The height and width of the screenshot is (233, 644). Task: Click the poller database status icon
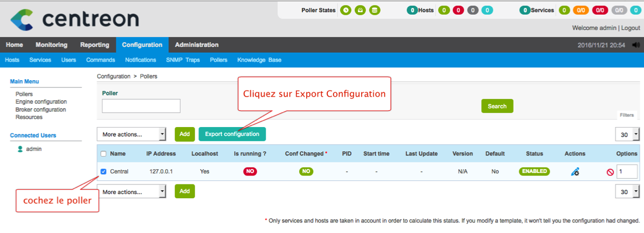374,10
